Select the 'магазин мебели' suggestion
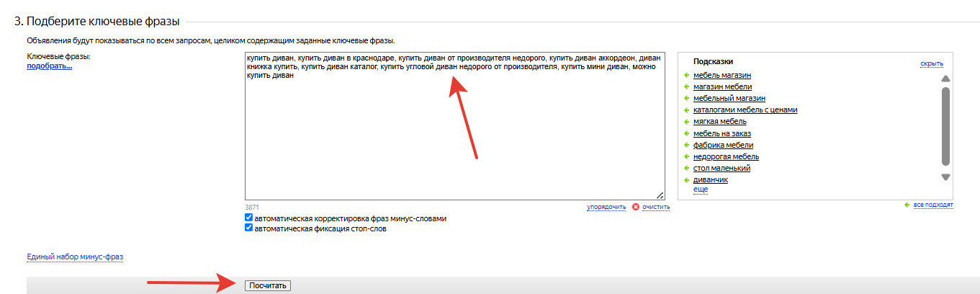 click(x=722, y=86)
